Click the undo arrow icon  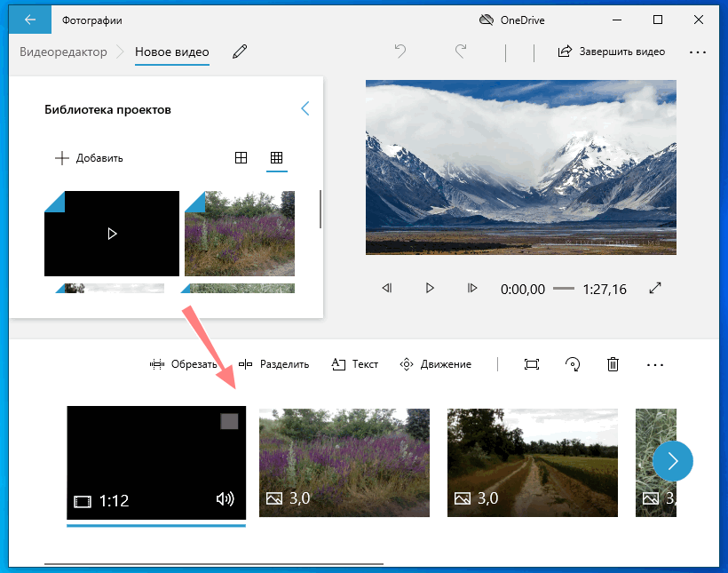click(400, 52)
